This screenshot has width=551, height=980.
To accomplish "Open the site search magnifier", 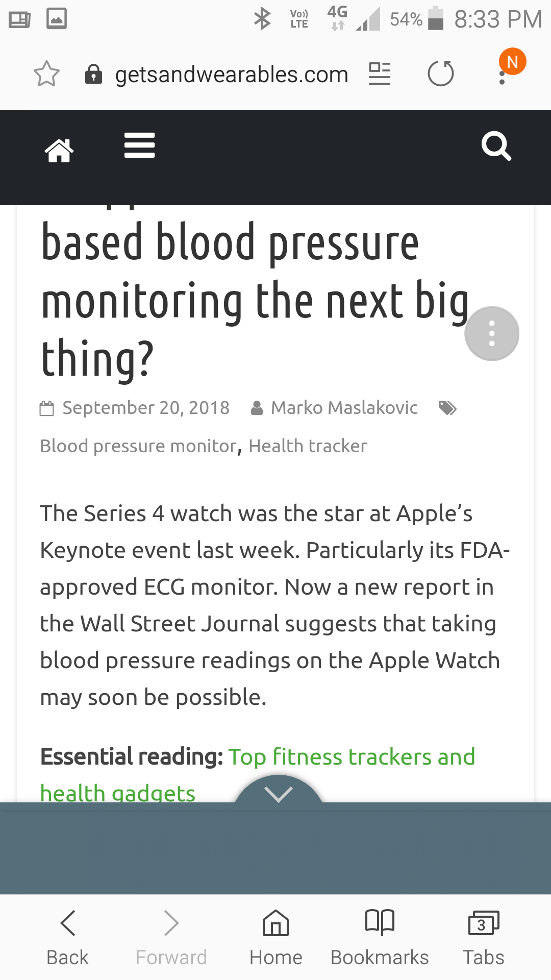I will (496, 146).
